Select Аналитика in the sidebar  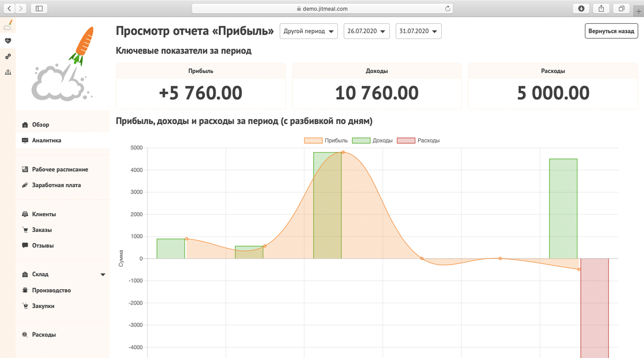tap(47, 140)
